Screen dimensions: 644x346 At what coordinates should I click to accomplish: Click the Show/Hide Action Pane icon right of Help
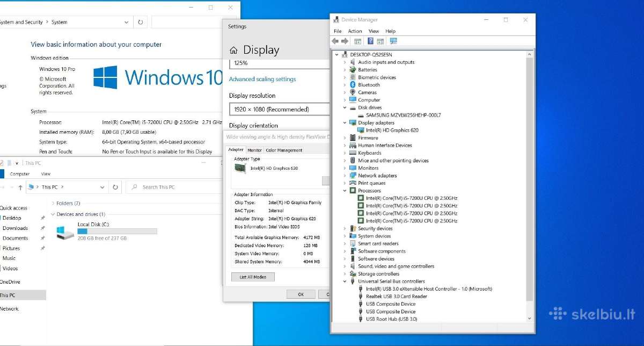coord(380,41)
